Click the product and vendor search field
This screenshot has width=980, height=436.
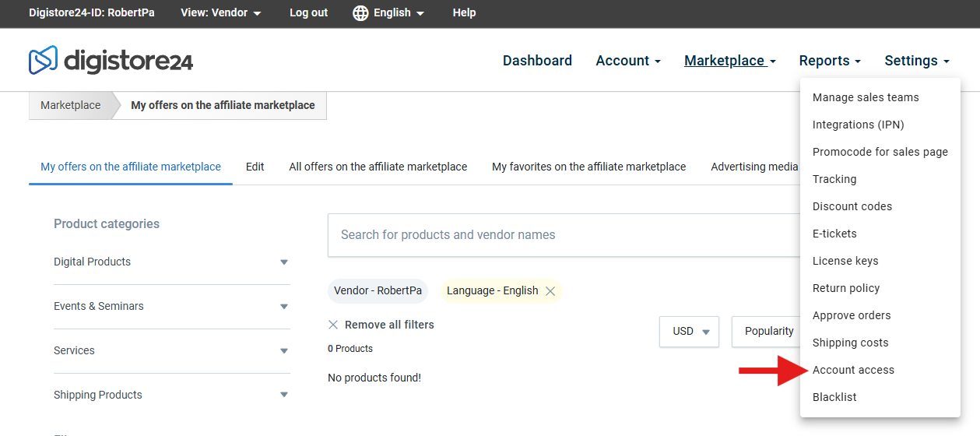click(x=564, y=235)
